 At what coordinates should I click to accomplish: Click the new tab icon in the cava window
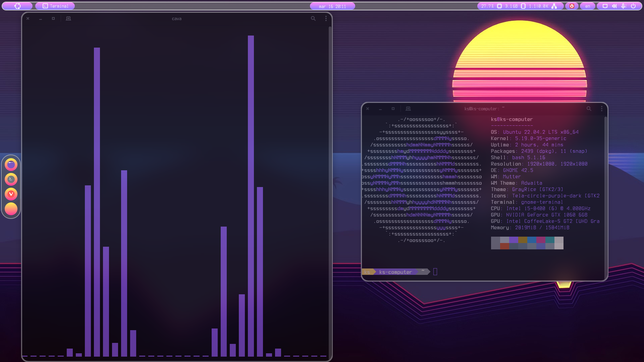tap(68, 18)
